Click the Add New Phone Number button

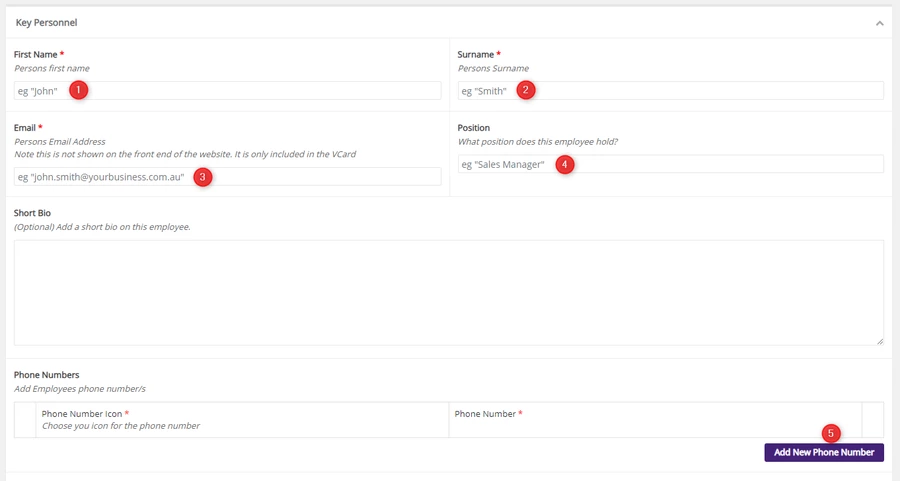pos(824,452)
